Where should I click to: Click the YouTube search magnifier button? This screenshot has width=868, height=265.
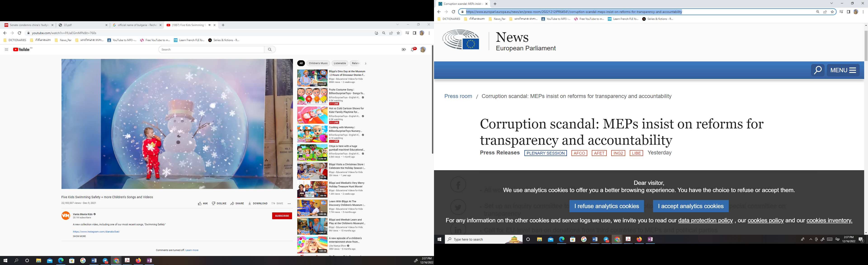270,49
